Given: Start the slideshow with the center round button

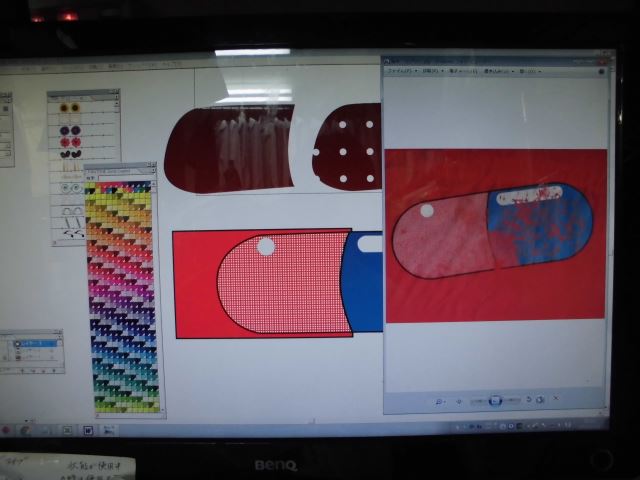Looking at the screenshot, I should click(495, 400).
